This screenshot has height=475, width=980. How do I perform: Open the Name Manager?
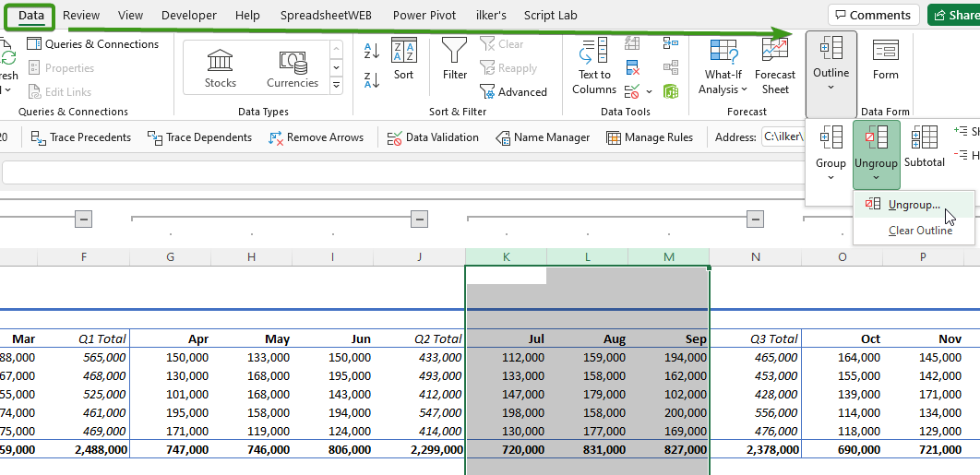pos(542,137)
